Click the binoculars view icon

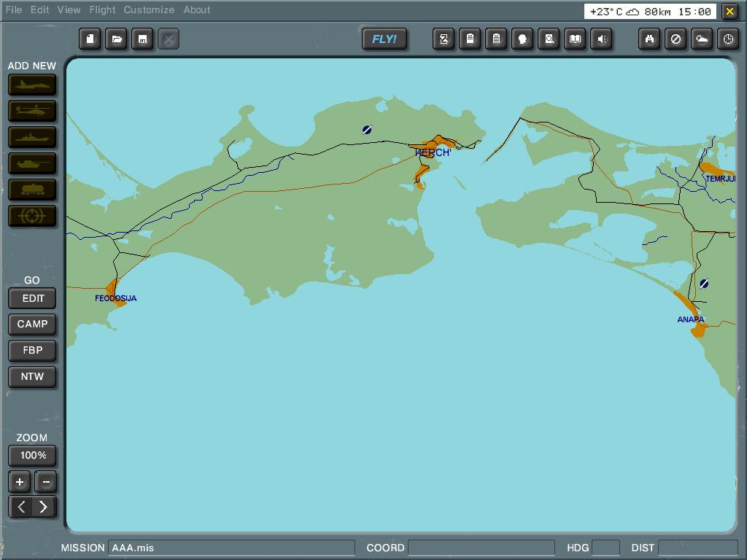click(x=649, y=39)
